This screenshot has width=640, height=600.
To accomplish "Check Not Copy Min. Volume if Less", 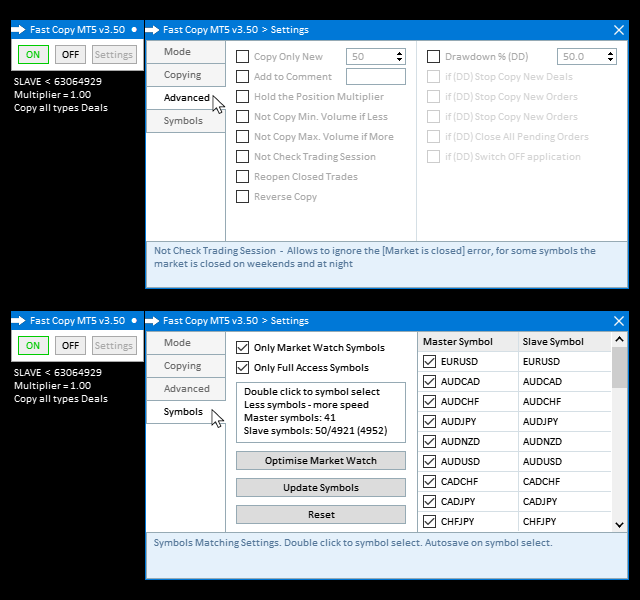I will (242, 117).
